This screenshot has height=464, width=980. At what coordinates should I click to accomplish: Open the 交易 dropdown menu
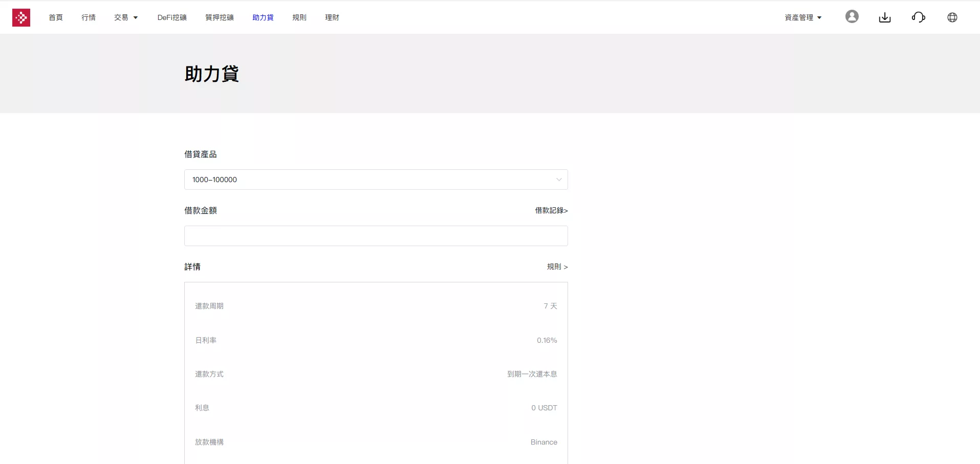(x=125, y=17)
